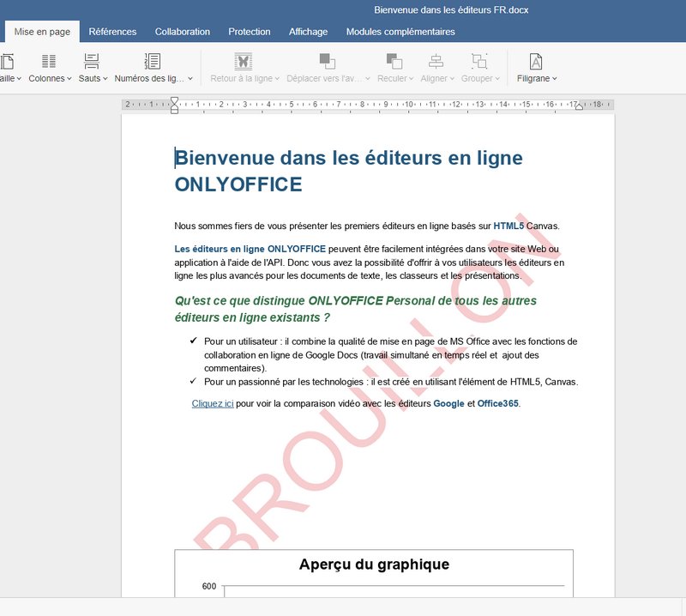The height and width of the screenshot is (616, 686).
Task: Open the Protection tab
Action: (250, 32)
